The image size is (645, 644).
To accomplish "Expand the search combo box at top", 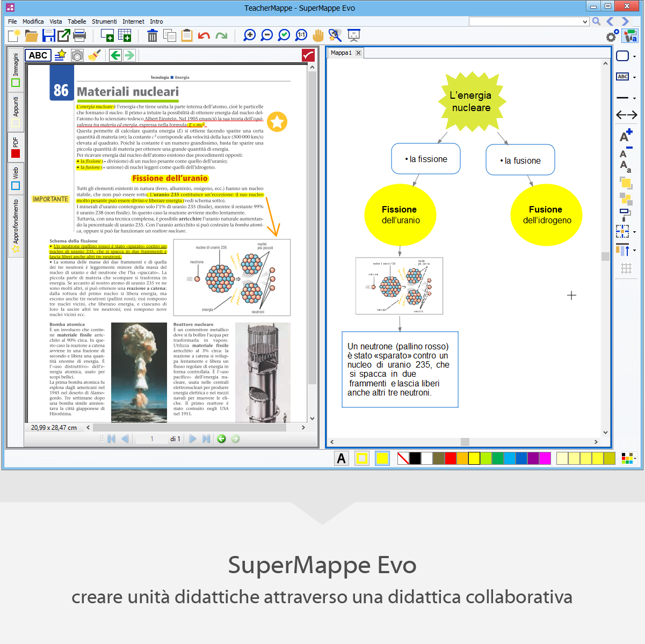I will point(585,22).
